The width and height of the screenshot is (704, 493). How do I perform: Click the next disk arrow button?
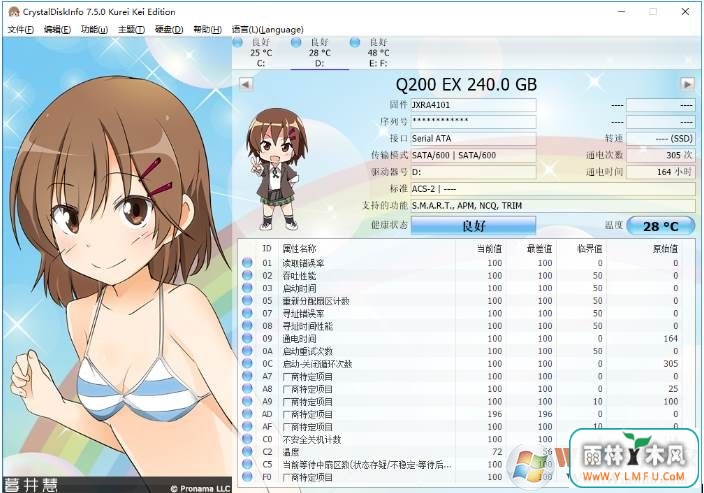(687, 84)
